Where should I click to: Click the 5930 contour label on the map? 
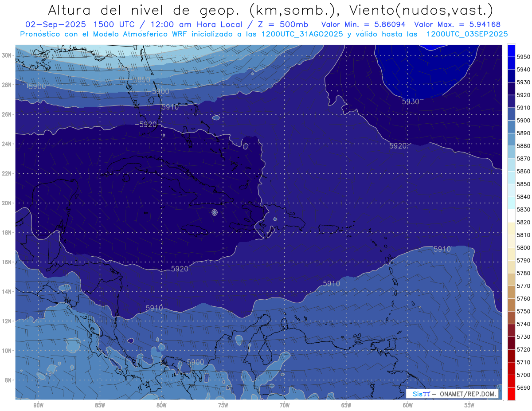tap(411, 102)
